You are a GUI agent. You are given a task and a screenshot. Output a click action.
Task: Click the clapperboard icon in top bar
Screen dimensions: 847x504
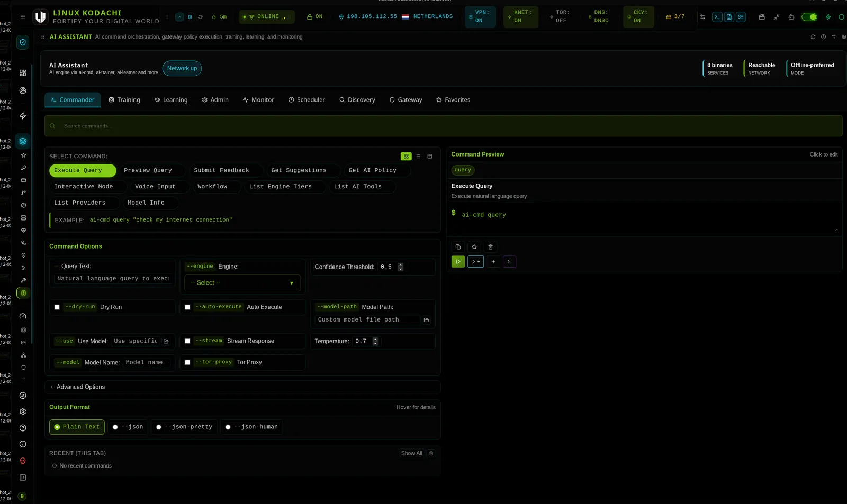pyautogui.click(x=762, y=17)
